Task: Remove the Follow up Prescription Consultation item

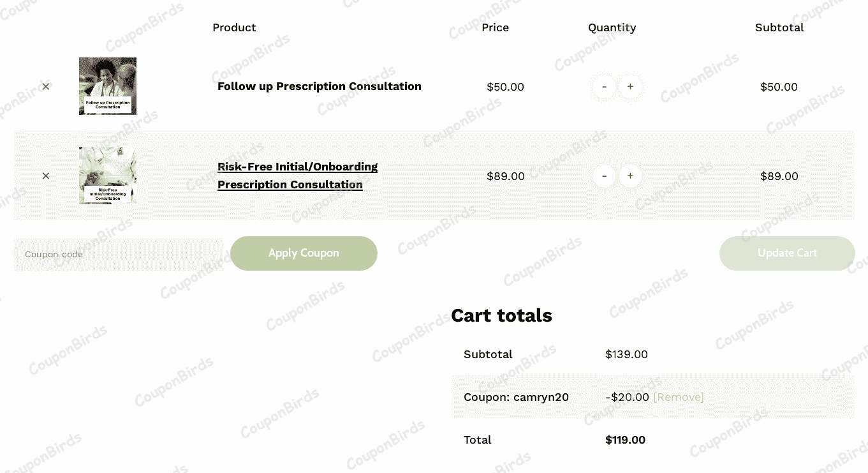Action: [45, 86]
